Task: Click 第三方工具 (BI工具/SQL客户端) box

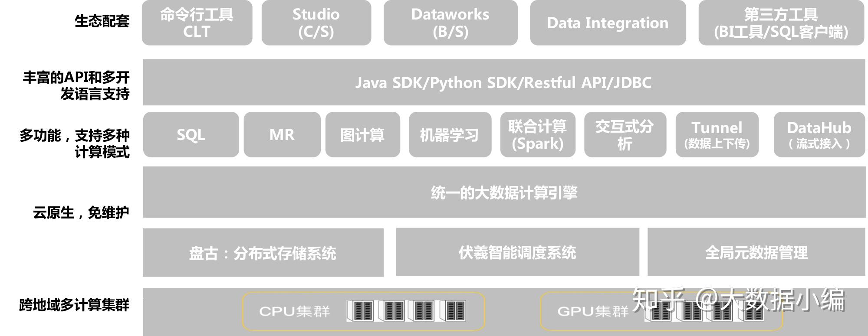Action: point(781,23)
